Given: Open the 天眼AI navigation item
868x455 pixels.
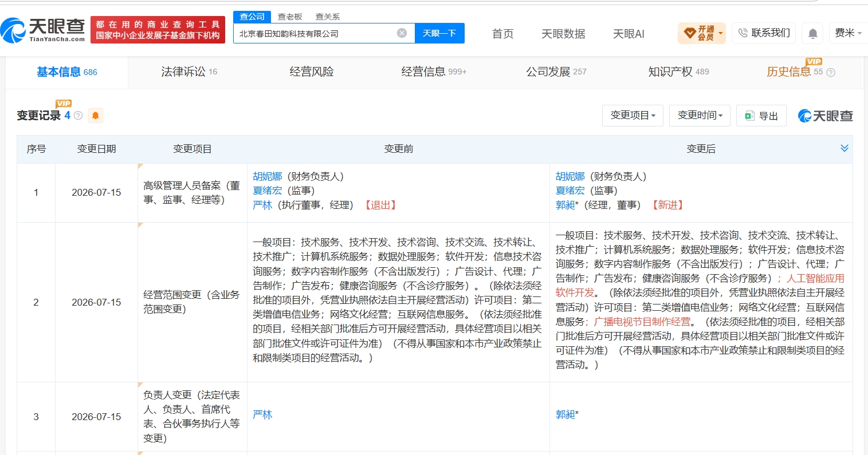Looking at the screenshot, I should click(629, 34).
